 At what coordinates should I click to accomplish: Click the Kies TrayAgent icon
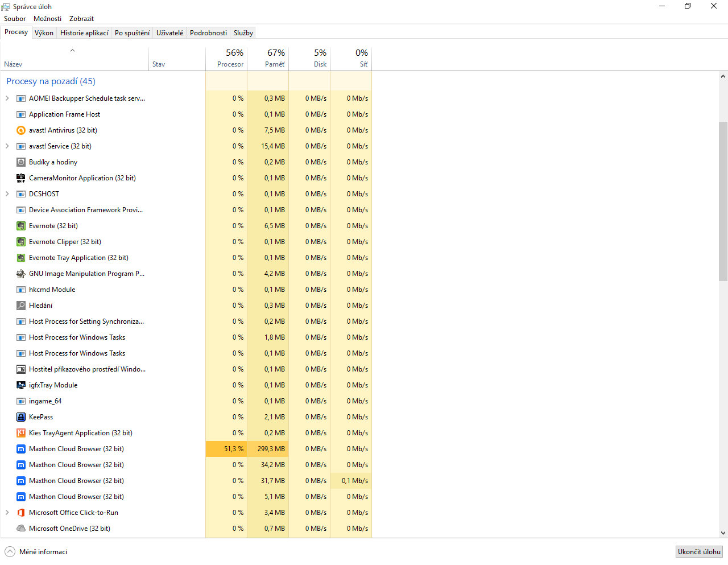(21, 433)
